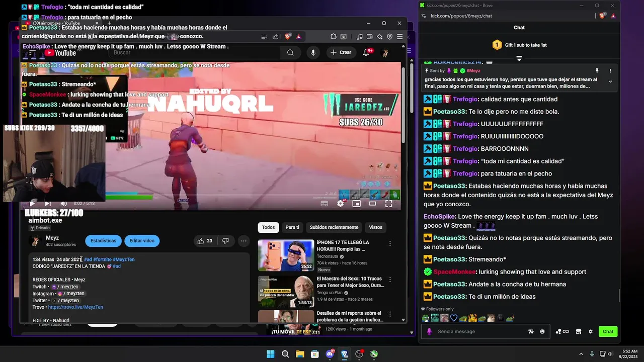Expand the pinned message in Kick chat
Image resolution: width=644 pixels, height=362 pixels.
coord(610,81)
